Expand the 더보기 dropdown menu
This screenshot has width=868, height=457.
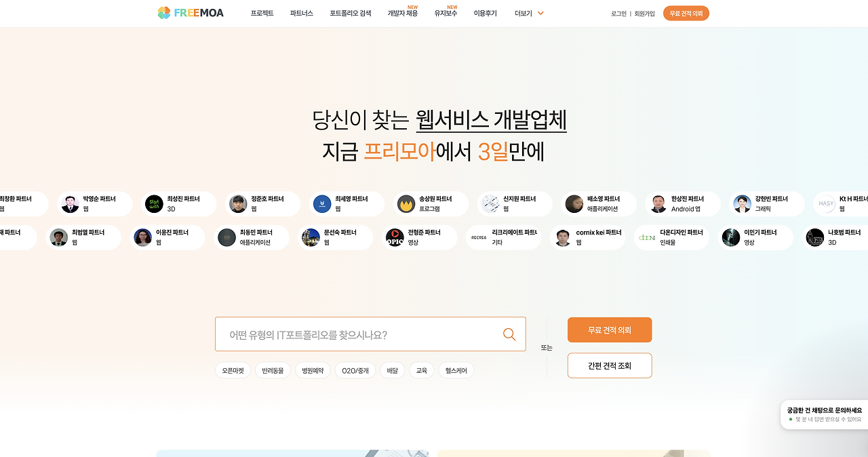pyautogui.click(x=528, y=13)
